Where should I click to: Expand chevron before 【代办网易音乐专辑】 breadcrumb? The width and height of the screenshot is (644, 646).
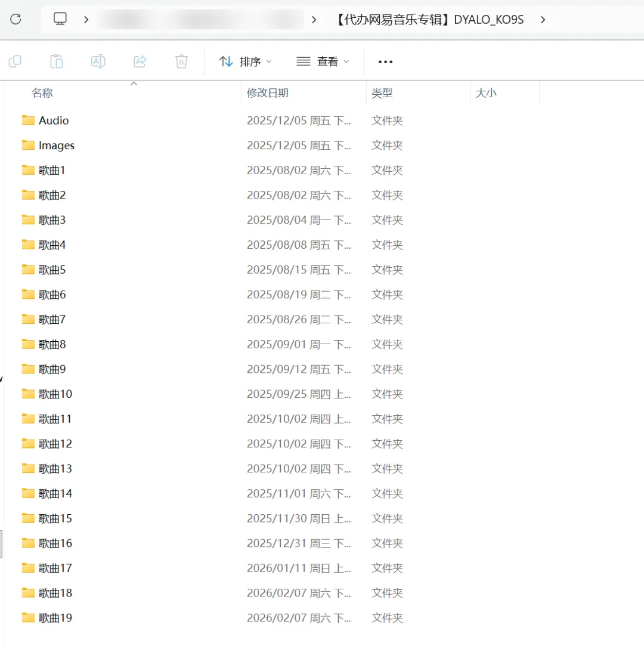(x=314, y=19)
